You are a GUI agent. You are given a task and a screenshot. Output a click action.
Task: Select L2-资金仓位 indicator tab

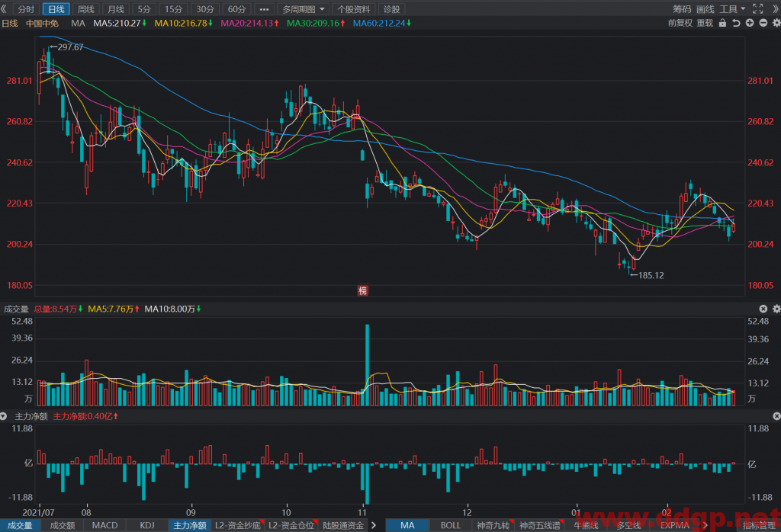coord(291,525)
